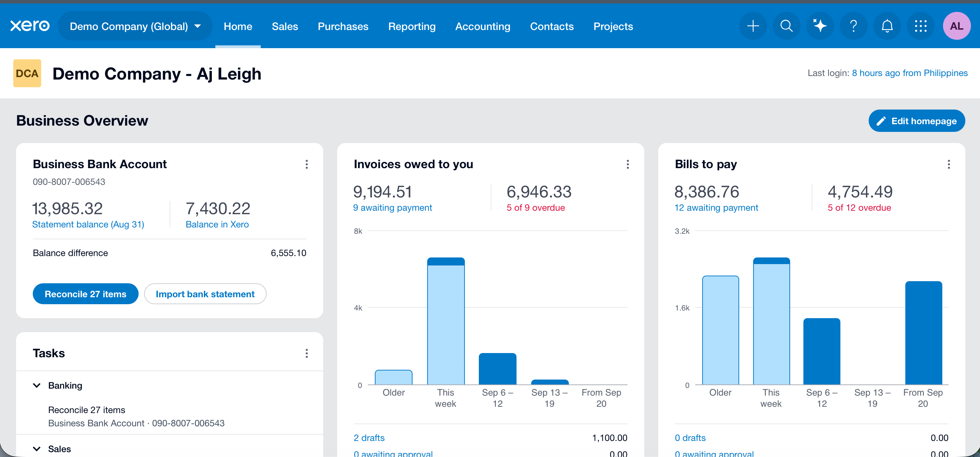This screenshot has height=457, width=980.
Task: Click the bills From Sep 20 bar
Action: (924, 333)
